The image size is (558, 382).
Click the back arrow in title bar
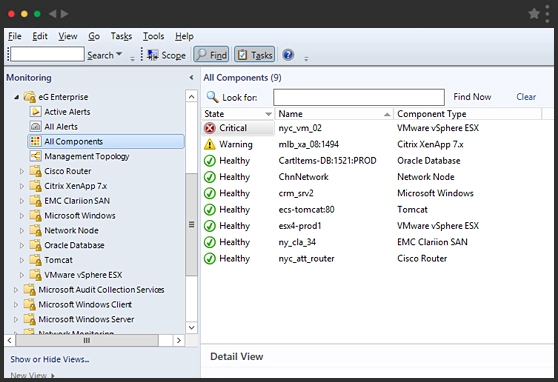53,14
